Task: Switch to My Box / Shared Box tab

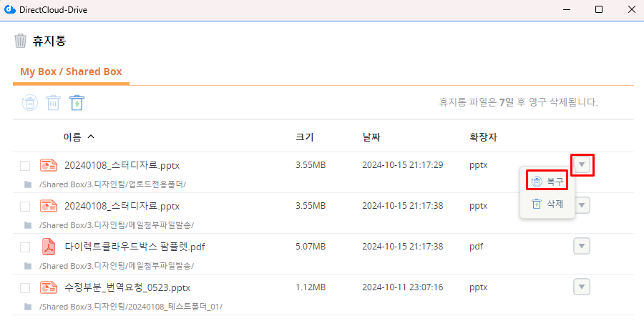Action: click(x=71, y=71)
